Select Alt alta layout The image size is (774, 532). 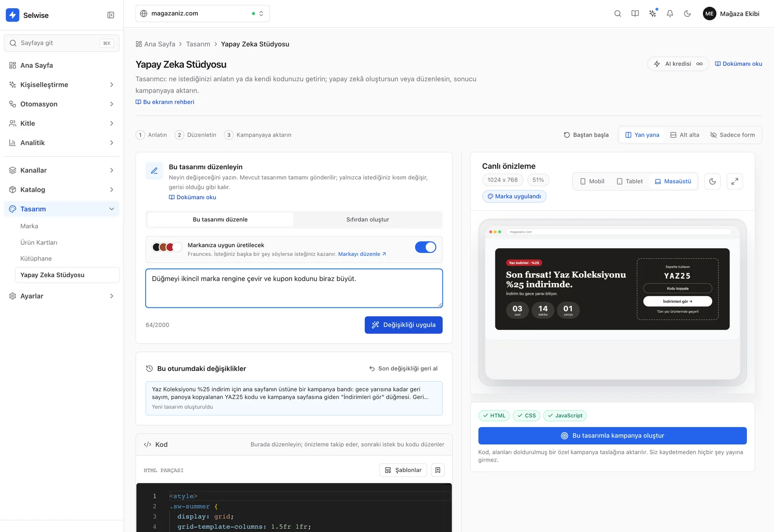pos(685,135)
